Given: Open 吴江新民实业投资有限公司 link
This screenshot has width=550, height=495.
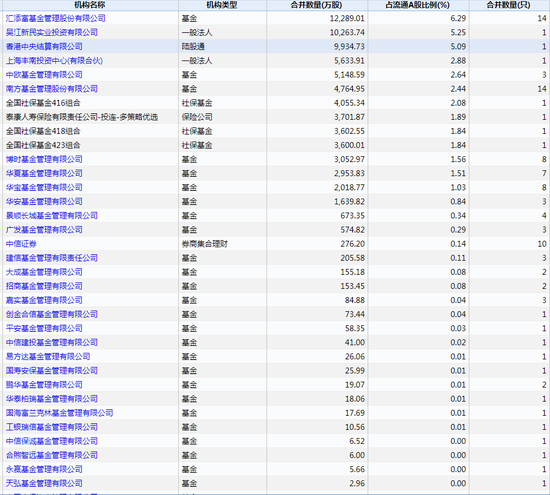Looking at the screenshot, I should pos(52,32).
